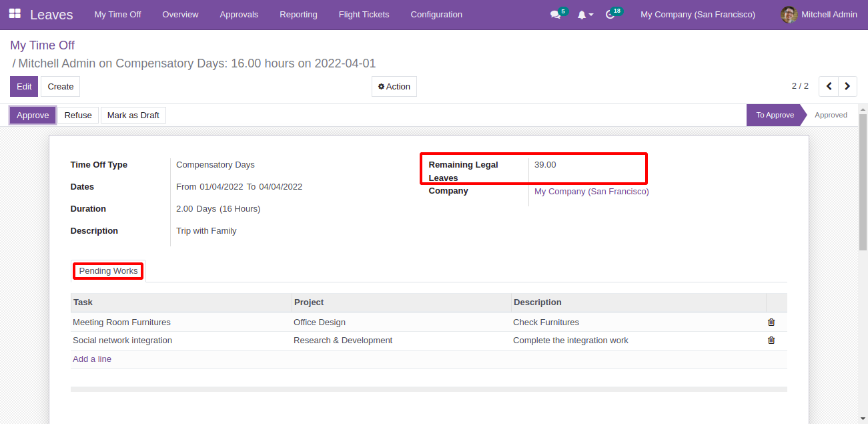Select the Approved status stage
This screenshot has width=868, height=424.
point(831,116)
